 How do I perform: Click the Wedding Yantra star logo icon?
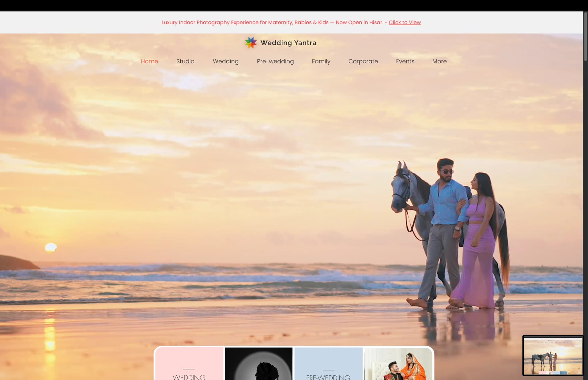tap(251, 43)
